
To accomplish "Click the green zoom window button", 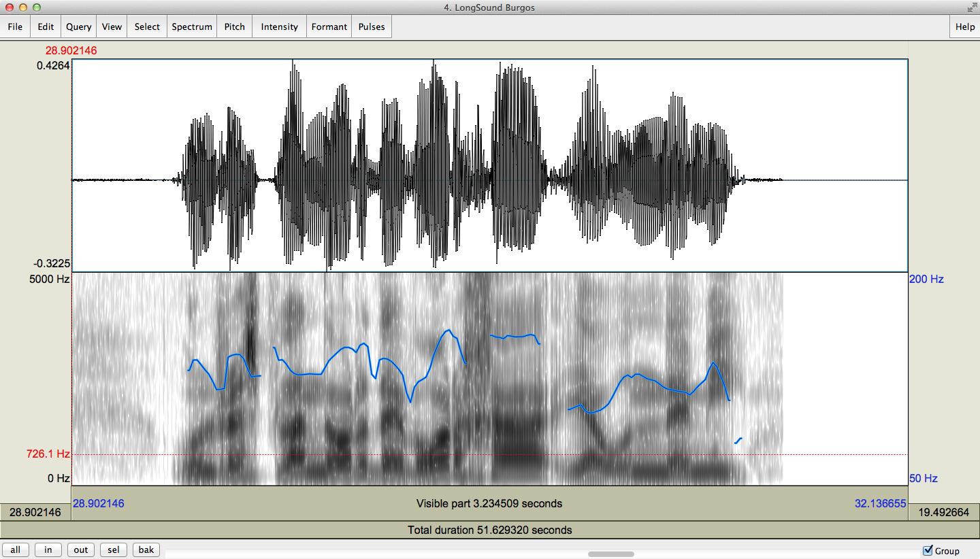I will coord(37,7).
